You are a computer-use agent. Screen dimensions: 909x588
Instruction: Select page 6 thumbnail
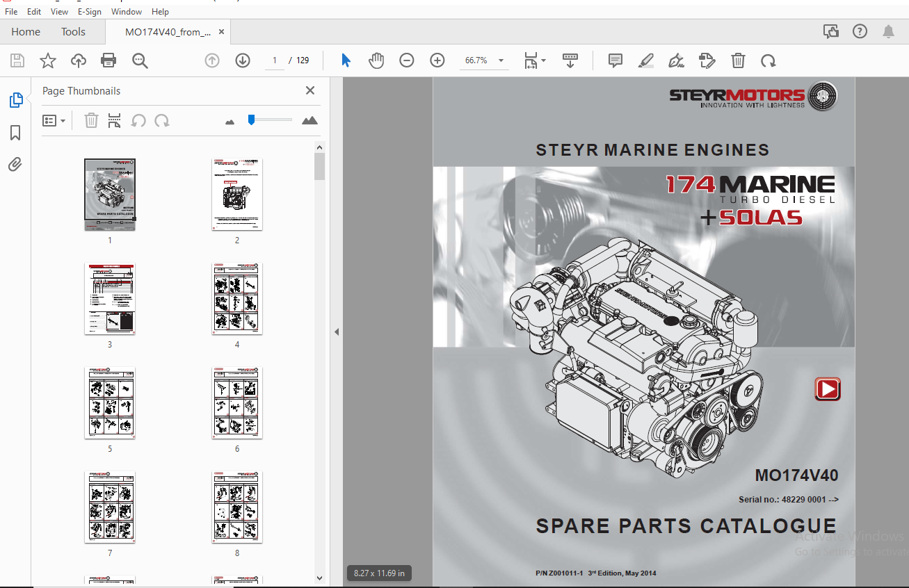coord(237,402)
